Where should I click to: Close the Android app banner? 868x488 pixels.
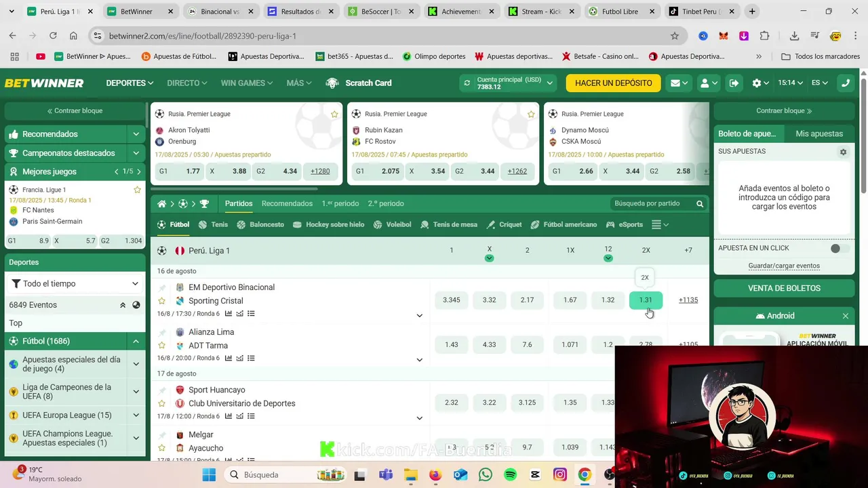(845, 316)
